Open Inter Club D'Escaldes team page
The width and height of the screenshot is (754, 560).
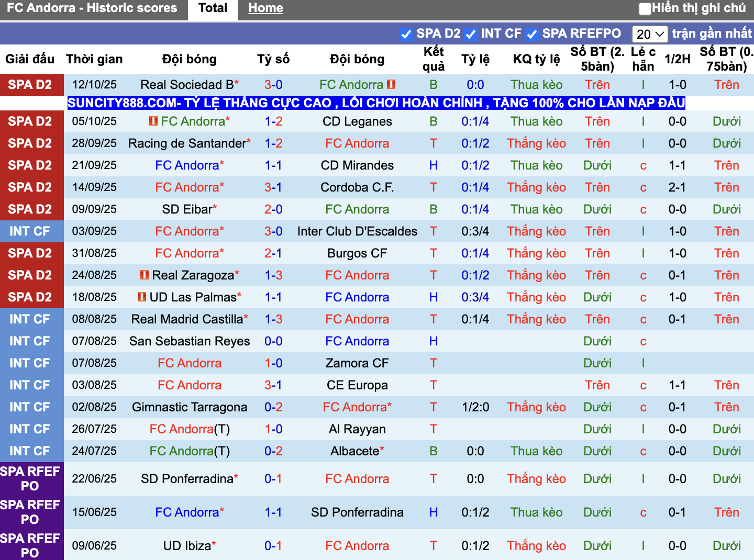pos(357,231)
